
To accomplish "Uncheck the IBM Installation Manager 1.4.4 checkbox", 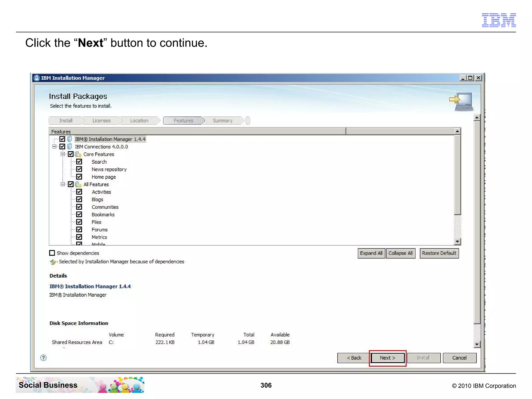I will (x=62, y=139).
